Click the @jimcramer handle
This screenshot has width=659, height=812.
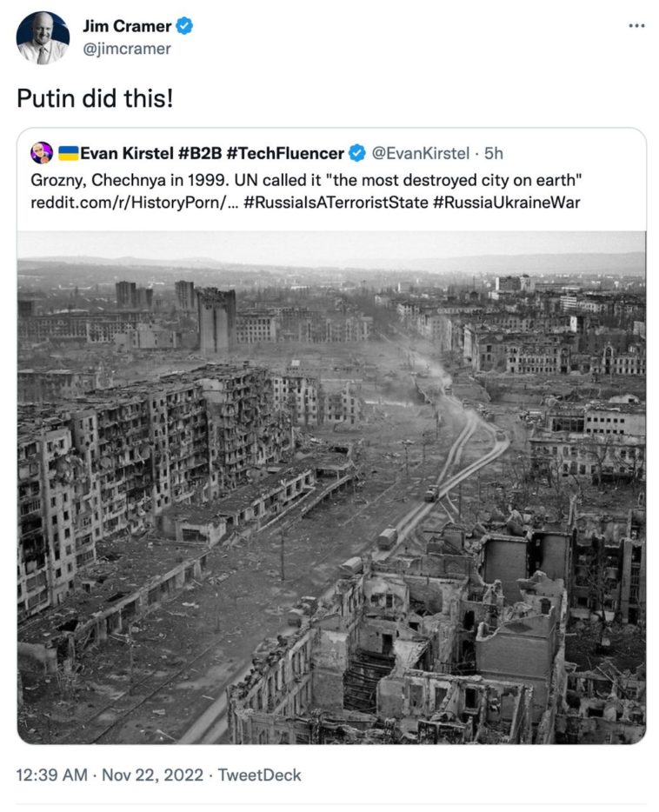pyautogui.click(x=127, y=49)
